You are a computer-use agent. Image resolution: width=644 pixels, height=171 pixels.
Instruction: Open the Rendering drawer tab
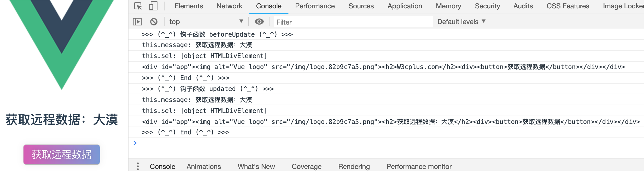pyautogui.click(x=354, y=167)
